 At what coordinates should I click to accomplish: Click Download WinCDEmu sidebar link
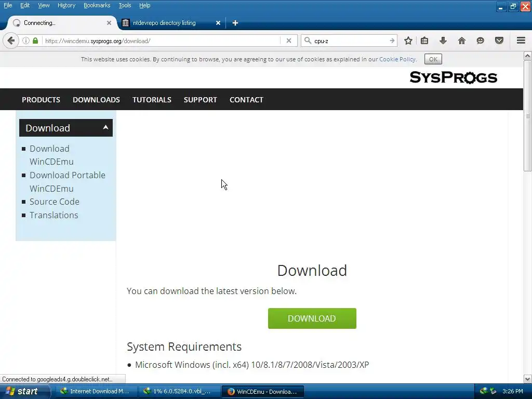(51, 155)
